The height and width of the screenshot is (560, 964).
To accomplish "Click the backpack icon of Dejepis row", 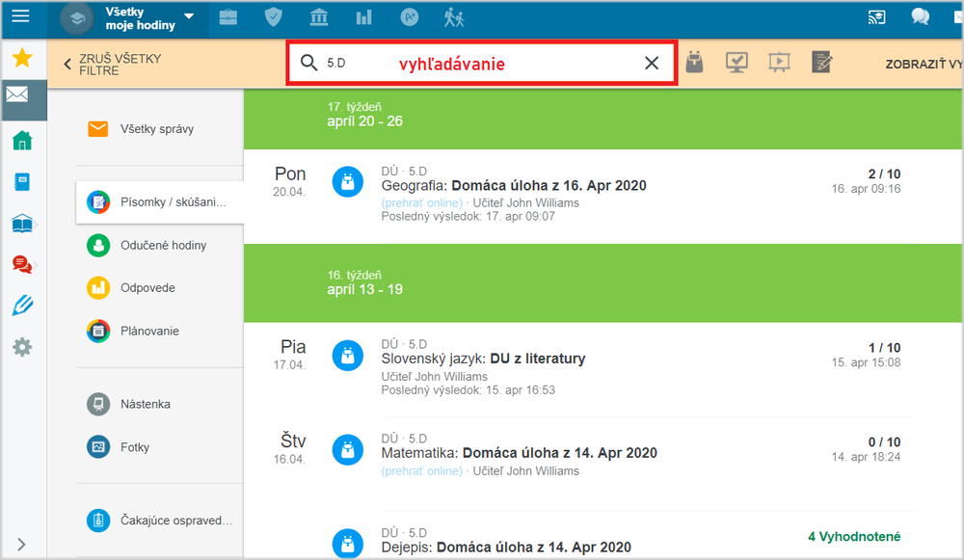I will click(x=348, y=544).
